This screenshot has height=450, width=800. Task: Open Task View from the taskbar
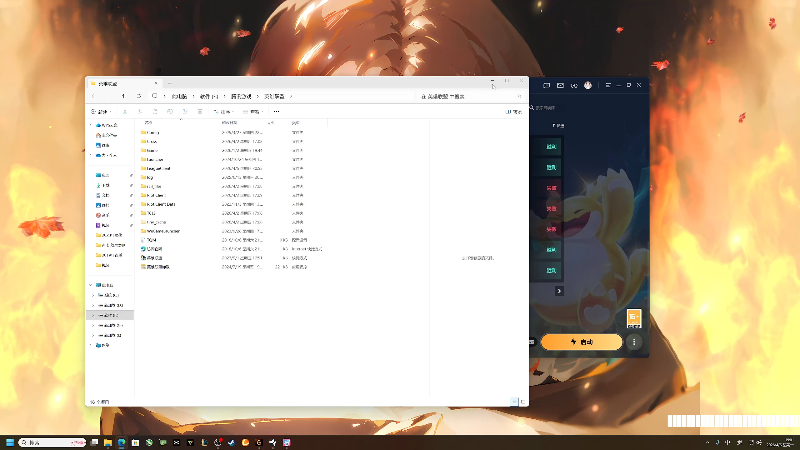point(94,442)
